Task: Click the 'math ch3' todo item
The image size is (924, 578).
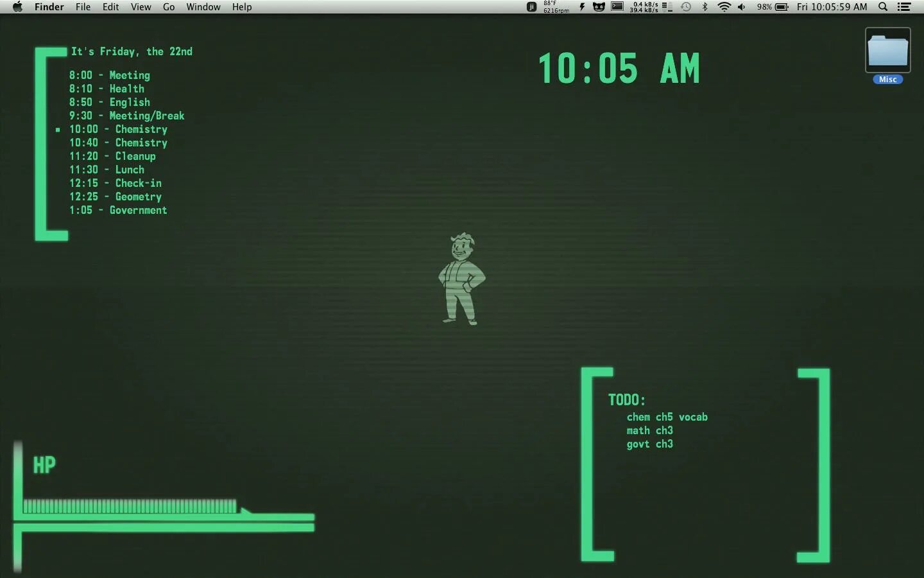Action: point(650,430)
